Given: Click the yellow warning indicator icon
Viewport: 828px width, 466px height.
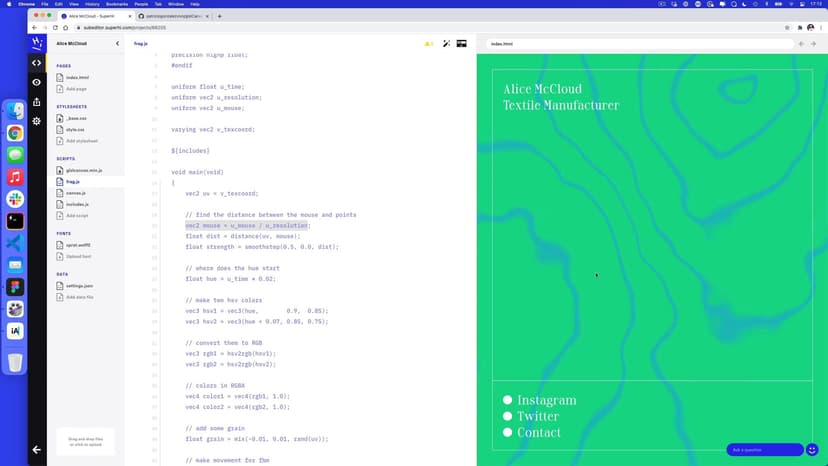Looking at the screenshot, I should coord(428,44).
